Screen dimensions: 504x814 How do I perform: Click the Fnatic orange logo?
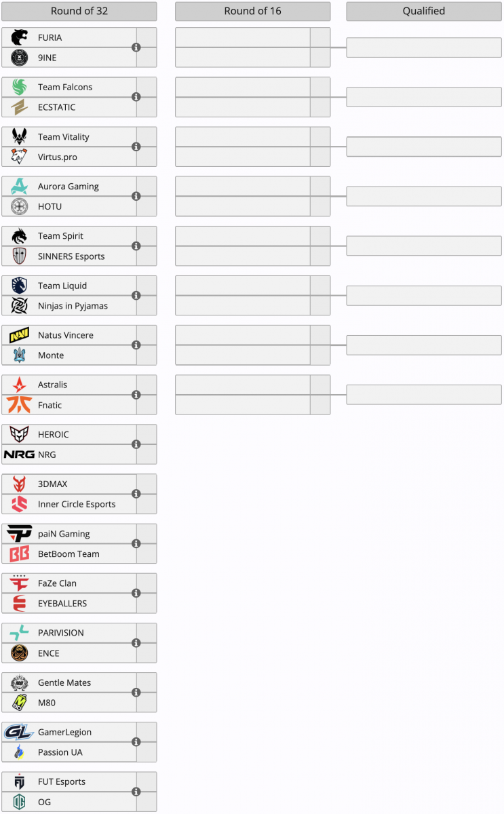[20, 405]
